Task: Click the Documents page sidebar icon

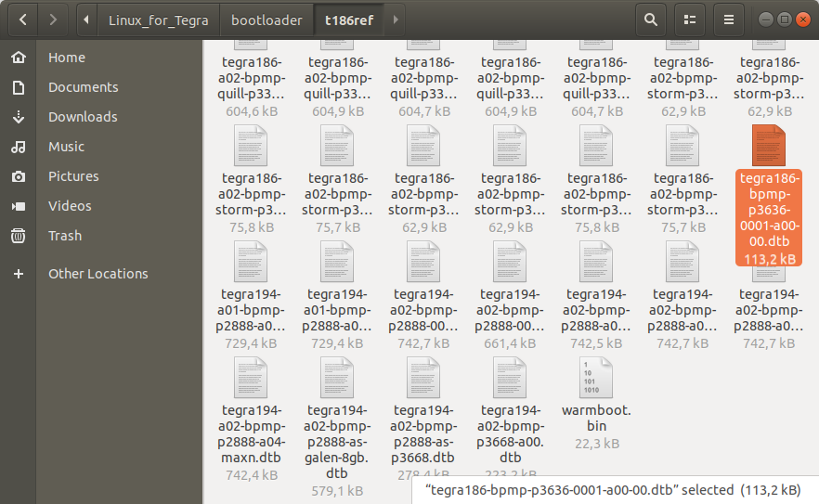Action: pos(19,87)
